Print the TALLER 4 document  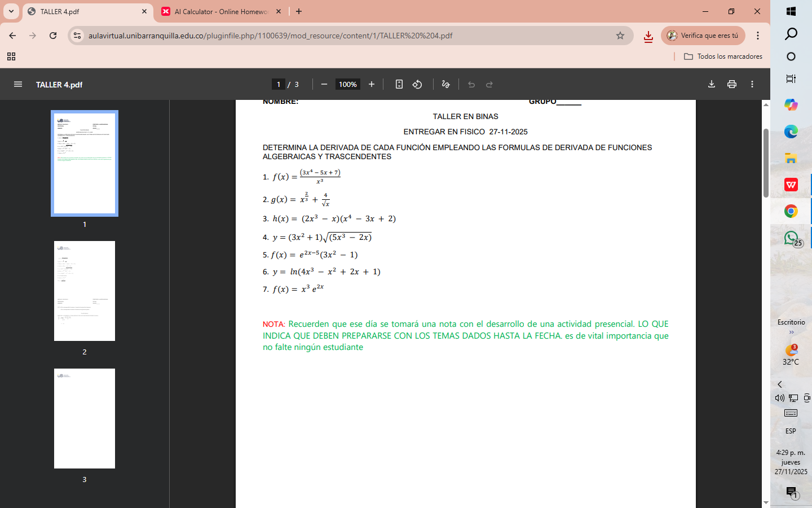(x=732, y=85)
